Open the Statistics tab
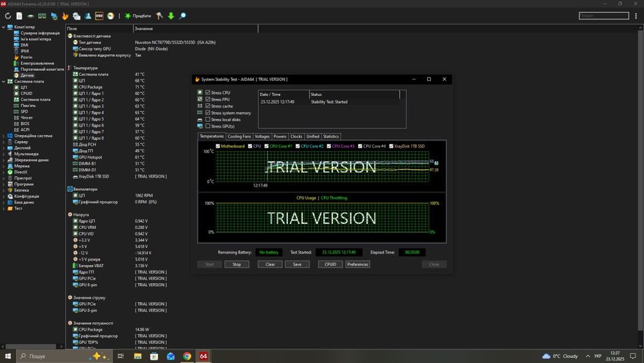Screen dimensions: 644x363 click(x=330, y=137)
